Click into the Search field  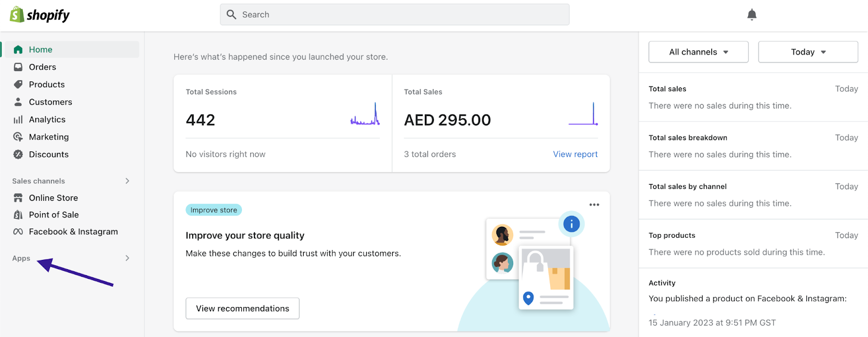[x=394, y=15]
